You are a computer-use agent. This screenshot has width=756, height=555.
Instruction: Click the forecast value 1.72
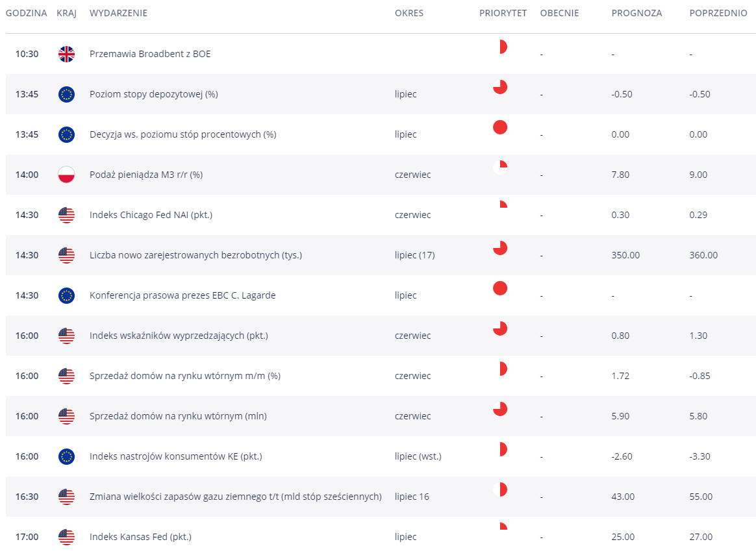coord(620,376)
